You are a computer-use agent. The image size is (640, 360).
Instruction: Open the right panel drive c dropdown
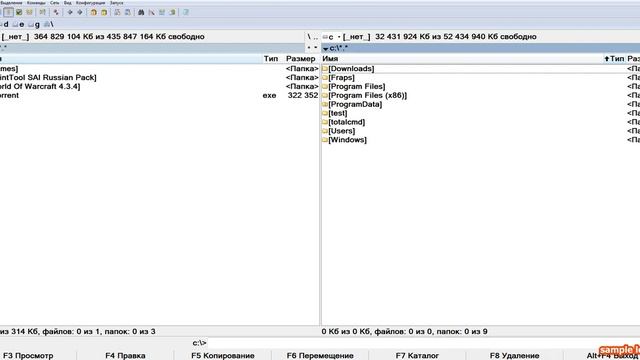(x=331, y=37)
